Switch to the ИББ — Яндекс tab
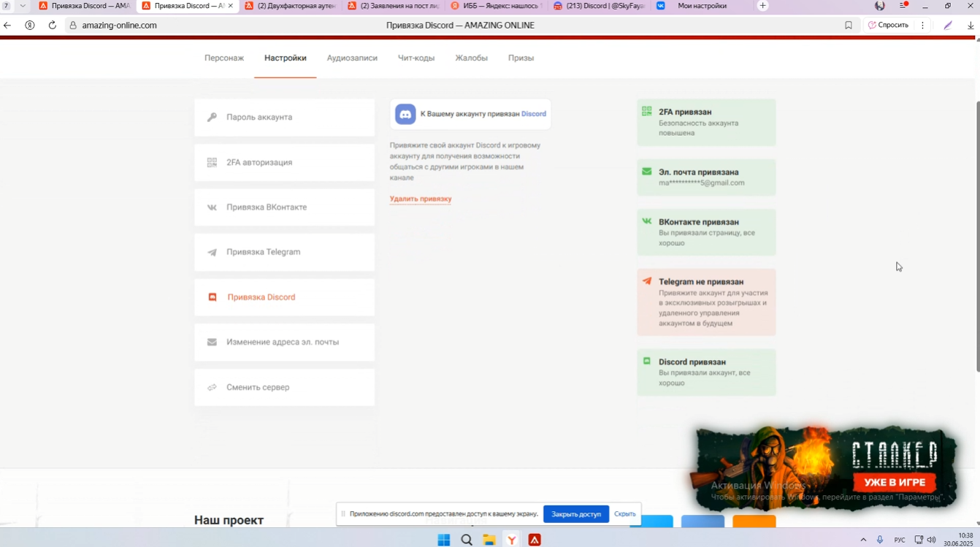The image size is (980, 547). [496, 6]
